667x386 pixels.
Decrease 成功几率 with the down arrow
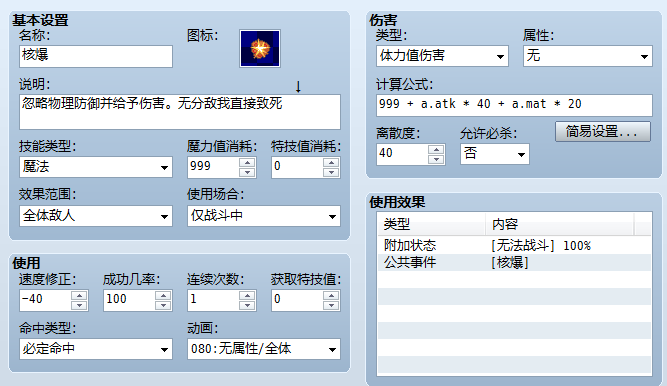[x=163, y=305]
